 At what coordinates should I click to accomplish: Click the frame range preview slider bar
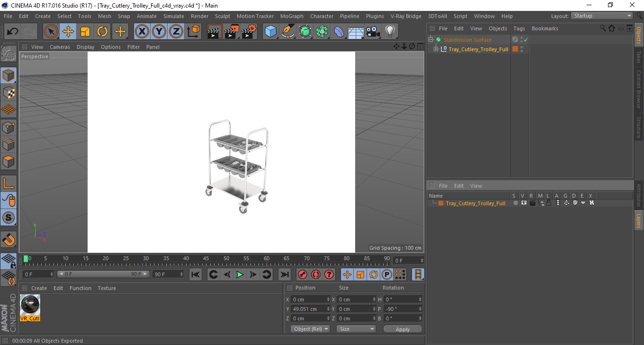tap(103, 274)
